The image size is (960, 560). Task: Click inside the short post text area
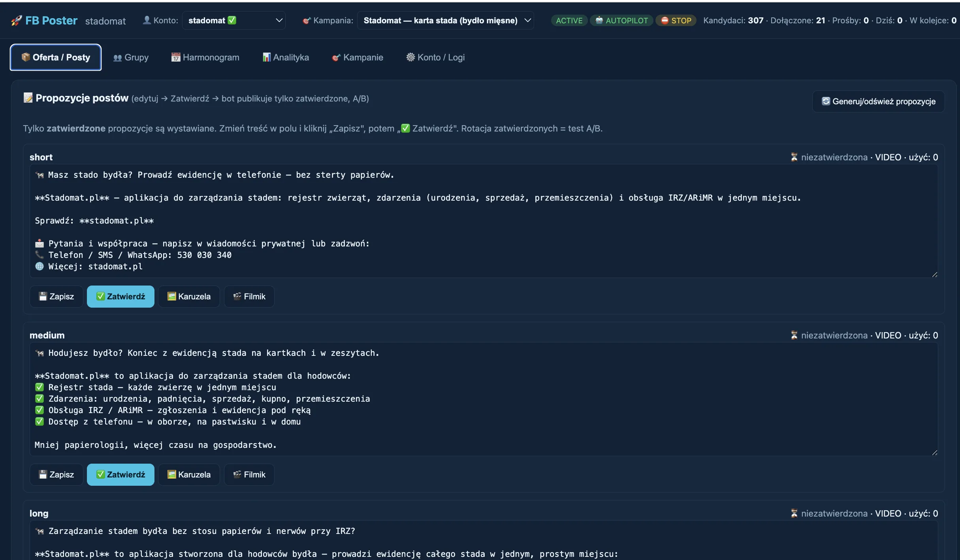pos(484,221)
